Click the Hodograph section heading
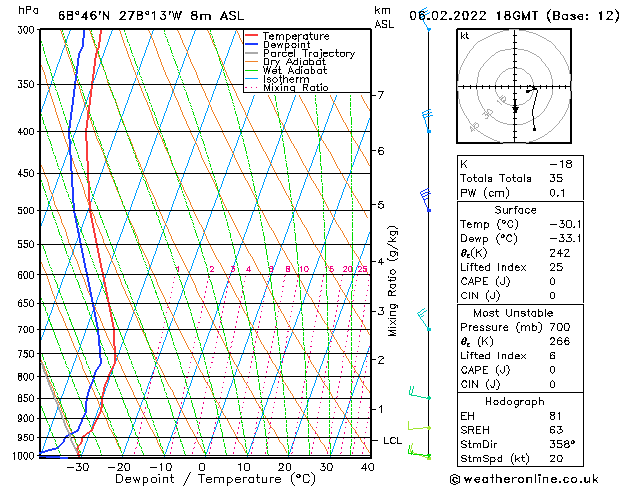The height and width of the screenshot is (486, 629). 515,402
